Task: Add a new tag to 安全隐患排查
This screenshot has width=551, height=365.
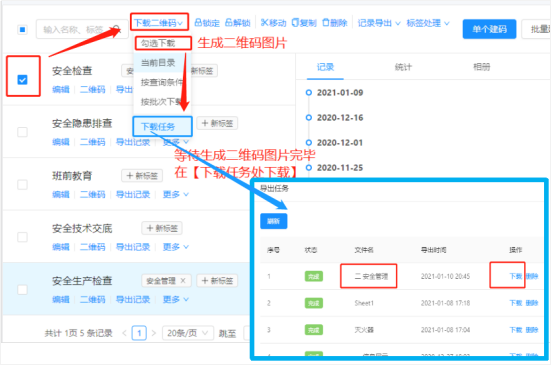Action: point(217,123)
